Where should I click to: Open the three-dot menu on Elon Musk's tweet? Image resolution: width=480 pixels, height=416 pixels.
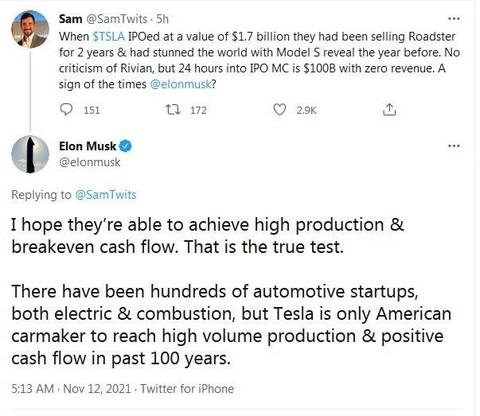[454, 146]
